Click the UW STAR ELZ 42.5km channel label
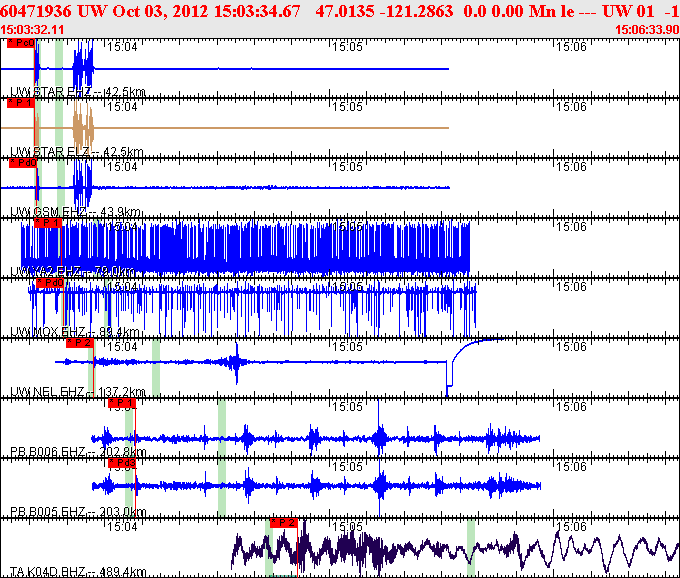680x578 pixels. pos(76,151)
